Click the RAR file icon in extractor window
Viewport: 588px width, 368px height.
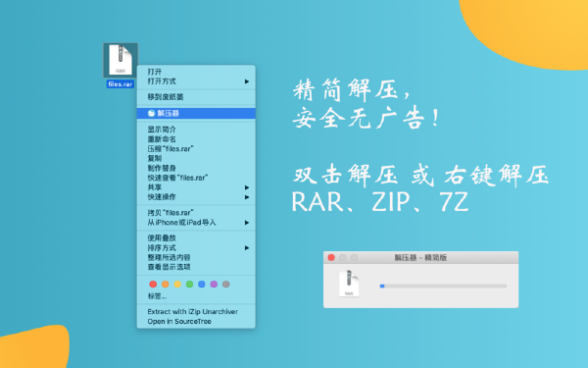pos(349,284)
